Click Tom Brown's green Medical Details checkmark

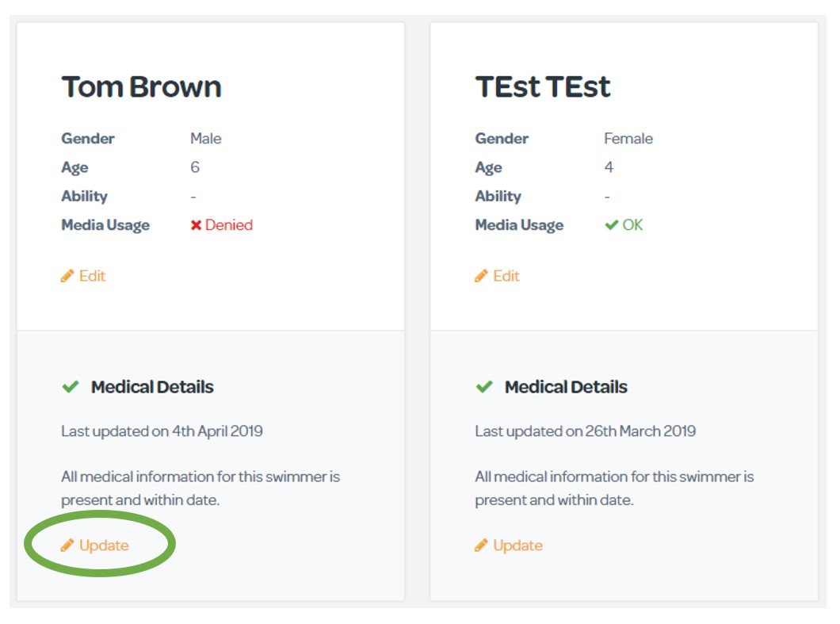pos(71,387)
